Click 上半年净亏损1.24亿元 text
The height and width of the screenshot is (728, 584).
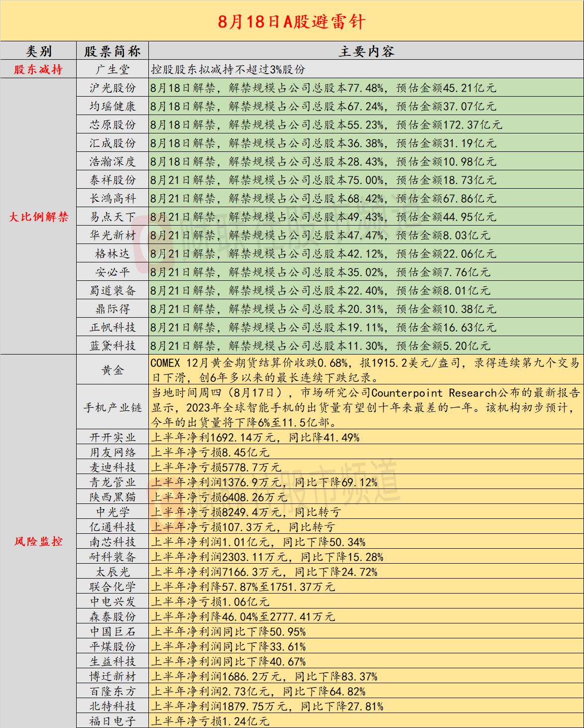[x=210, y=721]
